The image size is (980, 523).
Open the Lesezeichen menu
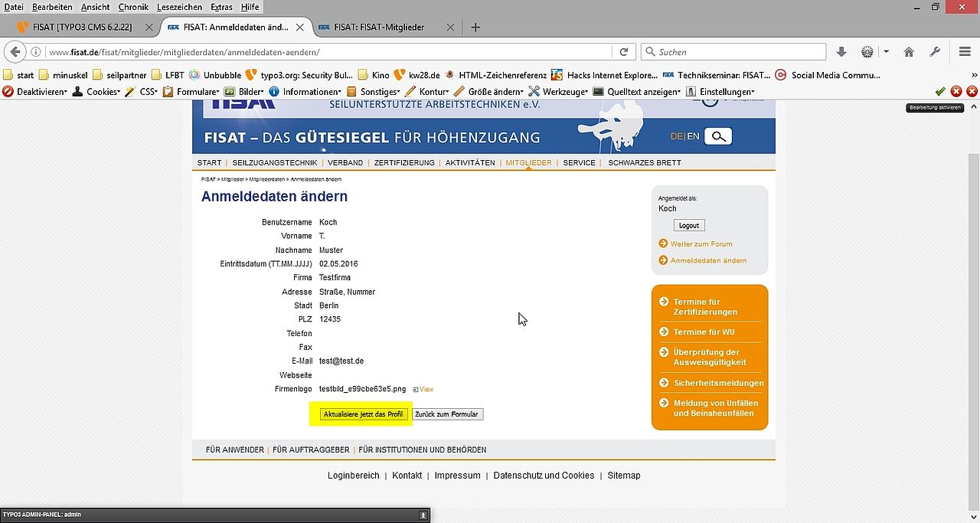(x=179, y=7)
